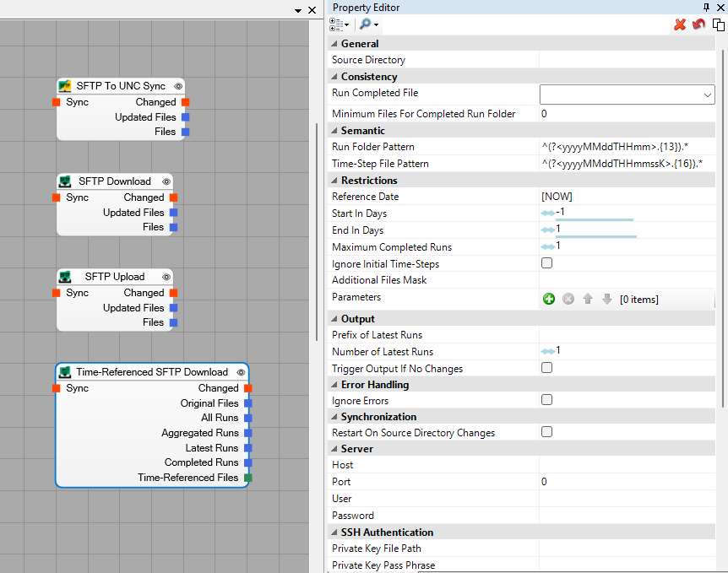Collapse the Error Handling section
Image resolution: width=728 pixels, height=573 pixels.
click(x=334, y=385)
